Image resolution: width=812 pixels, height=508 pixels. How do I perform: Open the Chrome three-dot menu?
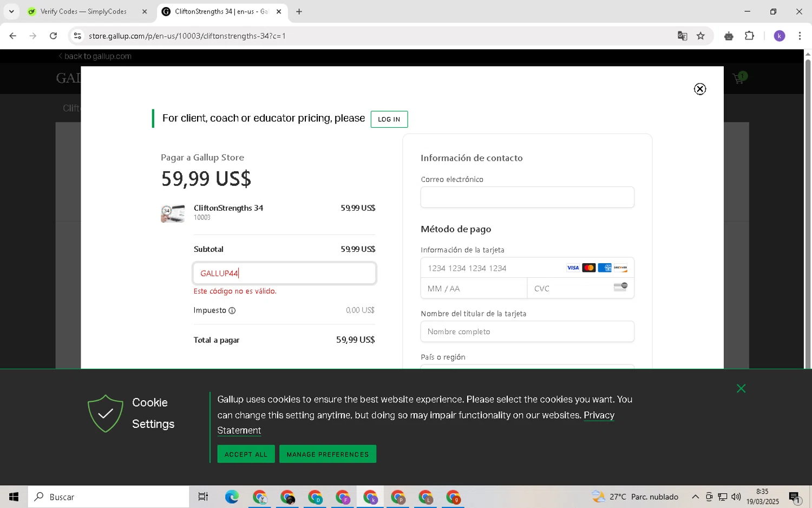click(x=800, y=36)
